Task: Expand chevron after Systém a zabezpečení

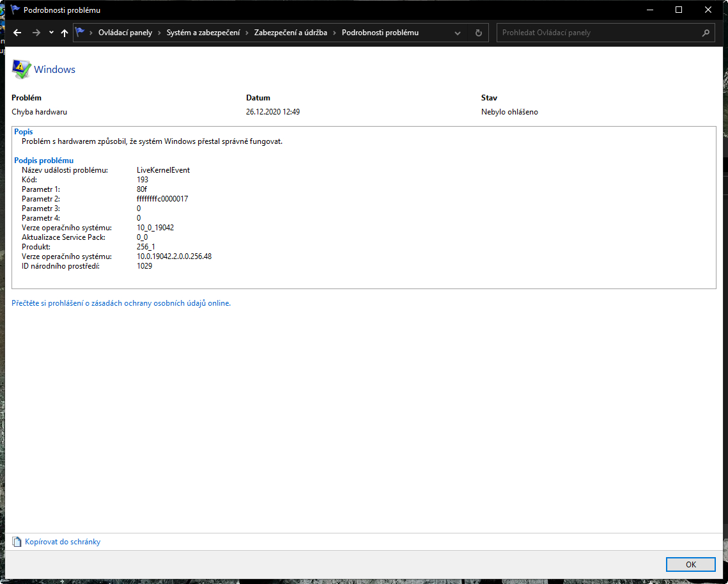Action: [247, 33]
